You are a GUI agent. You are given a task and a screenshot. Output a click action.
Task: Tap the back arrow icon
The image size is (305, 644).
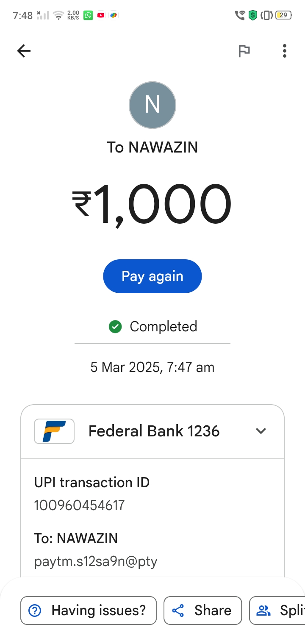click(24, 51)
